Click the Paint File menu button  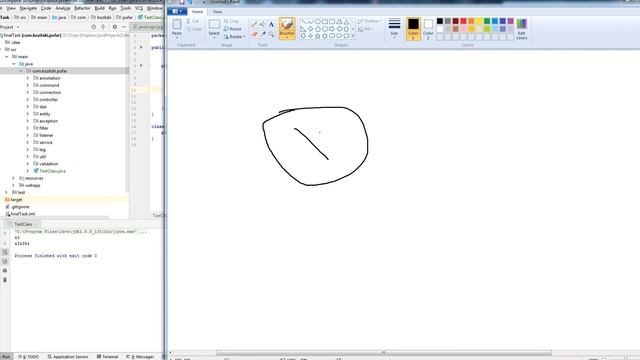pyautogui.click(x=177, y=11)
